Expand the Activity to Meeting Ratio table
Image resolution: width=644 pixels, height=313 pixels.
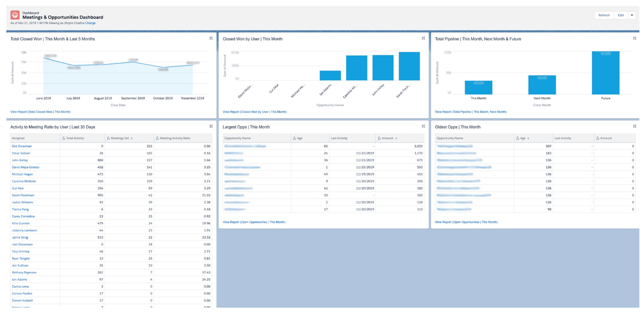point(211,126)
